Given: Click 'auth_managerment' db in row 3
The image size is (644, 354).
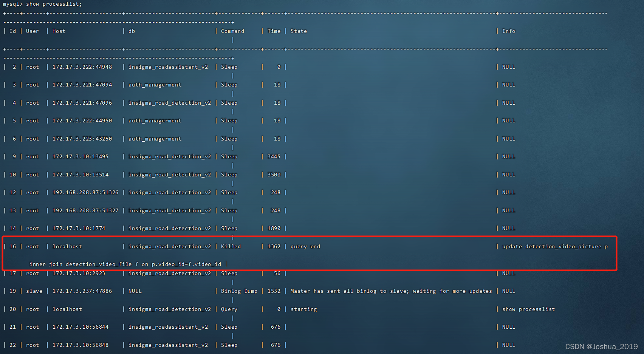Looking at the screenshot, I should coord(155,85).
